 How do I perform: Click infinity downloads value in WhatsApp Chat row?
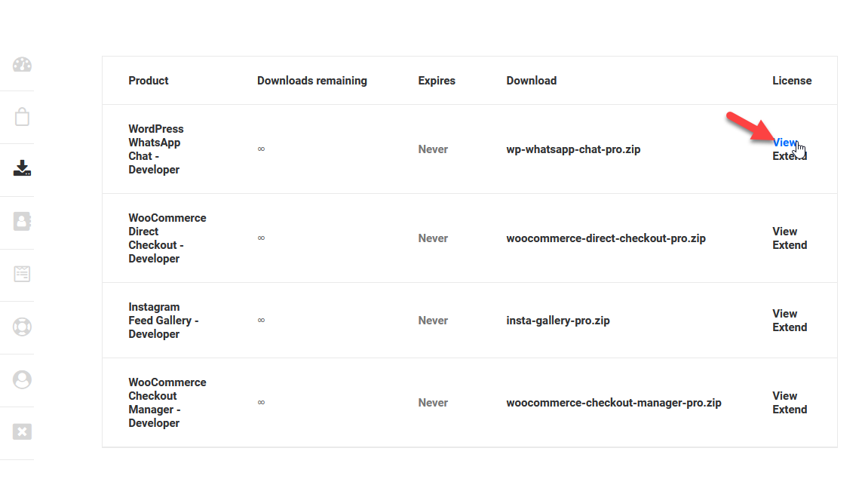coord(261,149)
